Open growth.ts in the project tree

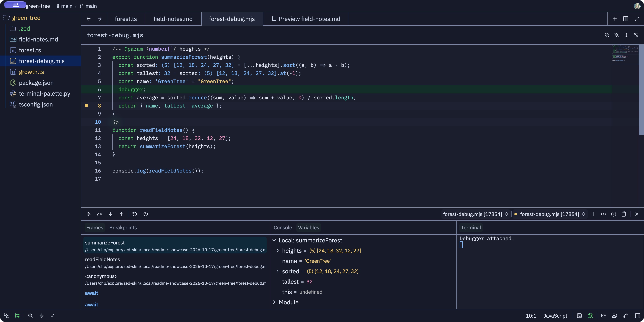tap(41, 72)
